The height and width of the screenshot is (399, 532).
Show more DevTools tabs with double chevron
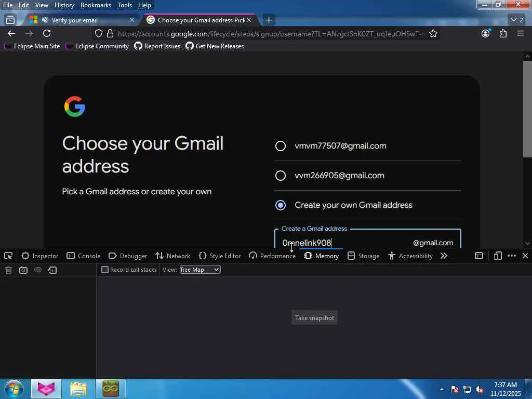[444, 256]
